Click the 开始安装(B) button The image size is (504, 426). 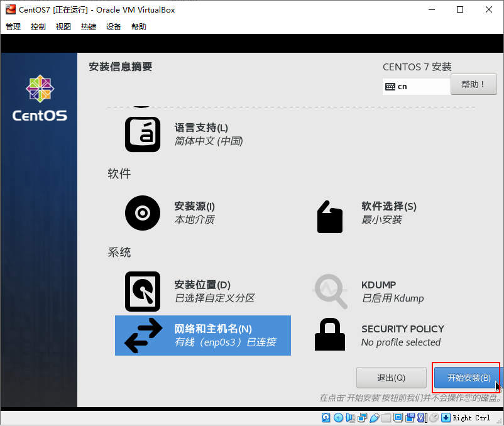coord(468,378)
